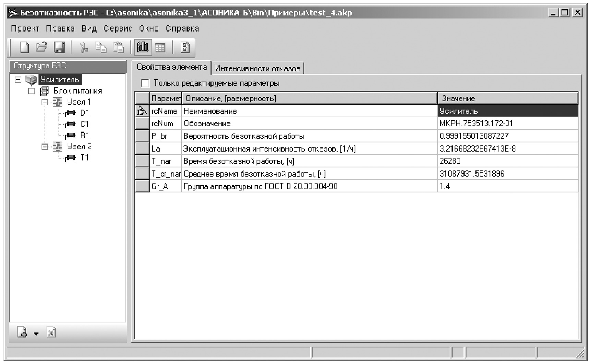
Task: Open the Справка menu
Action: 182,28
